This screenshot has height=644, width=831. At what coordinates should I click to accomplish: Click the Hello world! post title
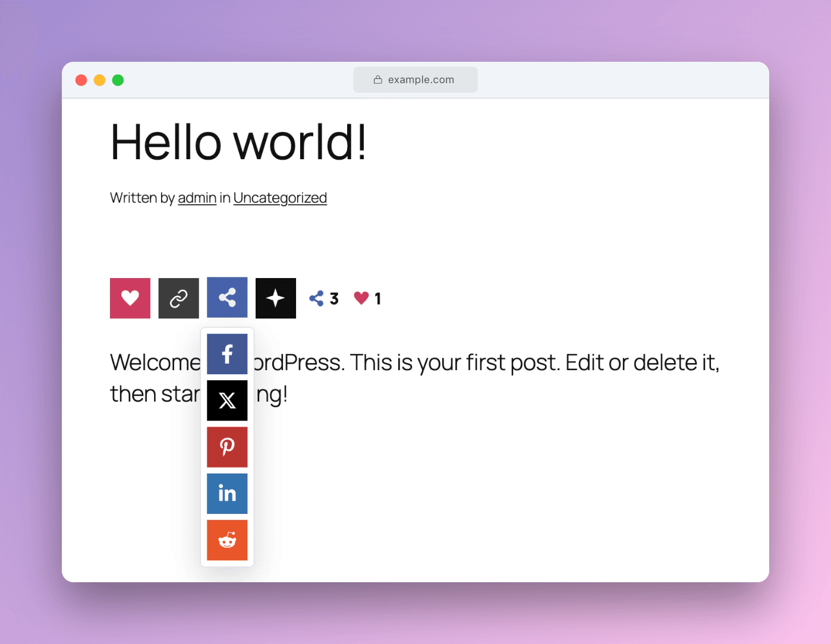point(238,142)
